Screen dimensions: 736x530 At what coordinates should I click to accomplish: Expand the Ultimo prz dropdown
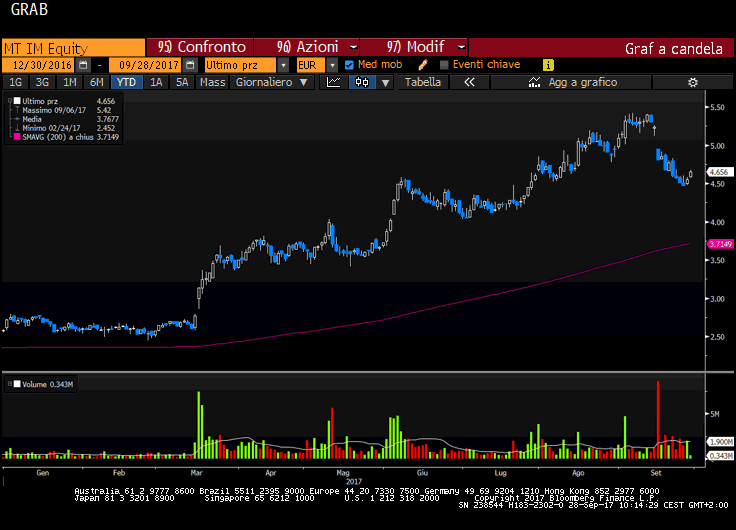click(x=283, y=65)
